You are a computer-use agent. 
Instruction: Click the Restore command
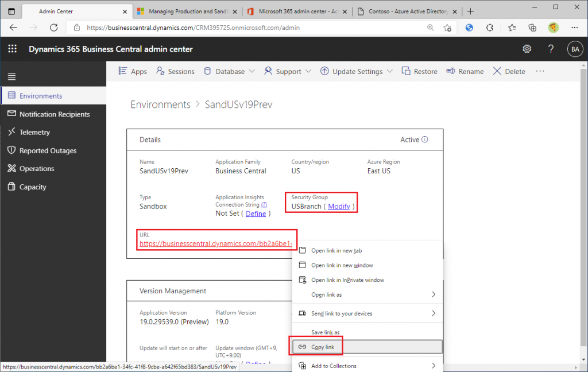point(419,71)
